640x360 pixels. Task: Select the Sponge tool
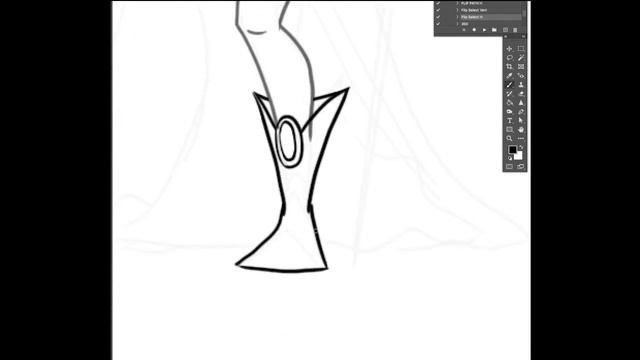coord(509,111)
